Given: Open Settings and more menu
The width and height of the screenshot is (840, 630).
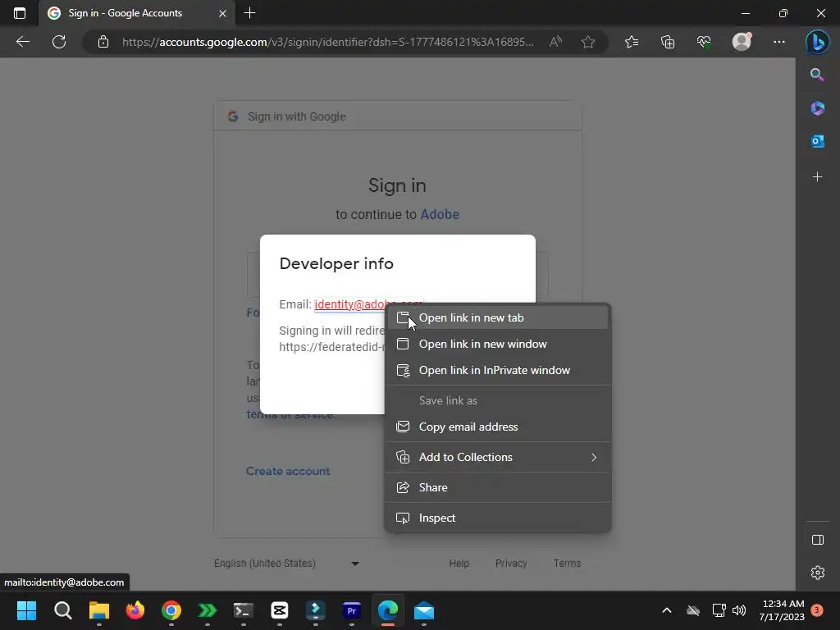Looking at the screenshot, I should click(x=779, y=42).
